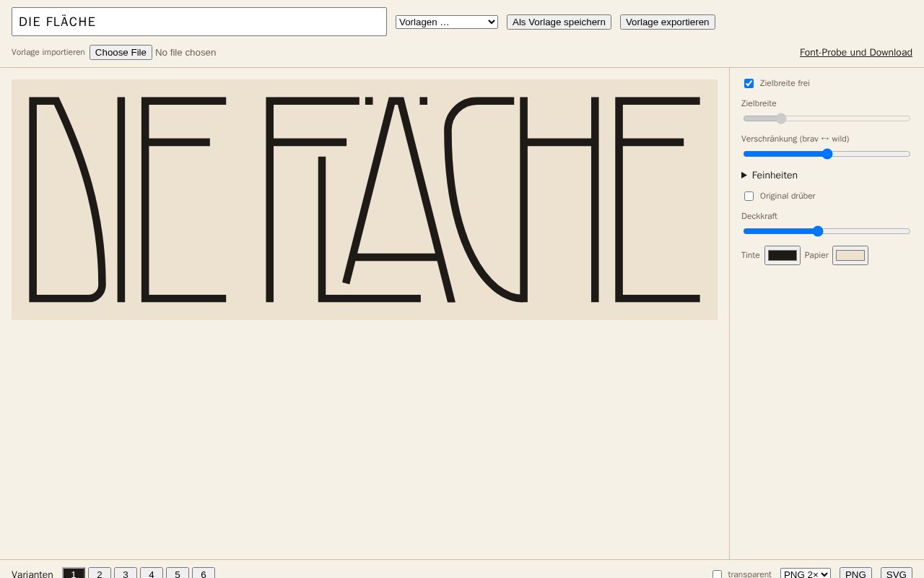This screenshot has width=924, height=578.
Task: Open the Vorlagen dropdown
Action: click(447, 22)
